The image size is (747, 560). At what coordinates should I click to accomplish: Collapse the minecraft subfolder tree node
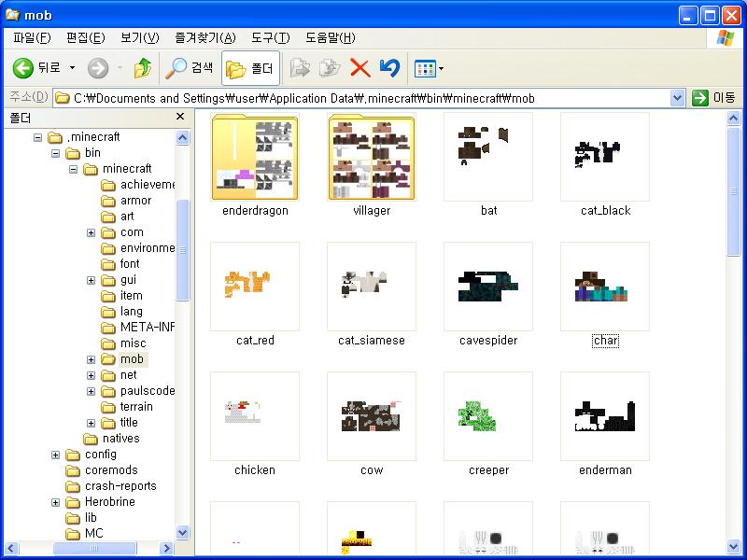pyautogui.click(x=73, y=169)
